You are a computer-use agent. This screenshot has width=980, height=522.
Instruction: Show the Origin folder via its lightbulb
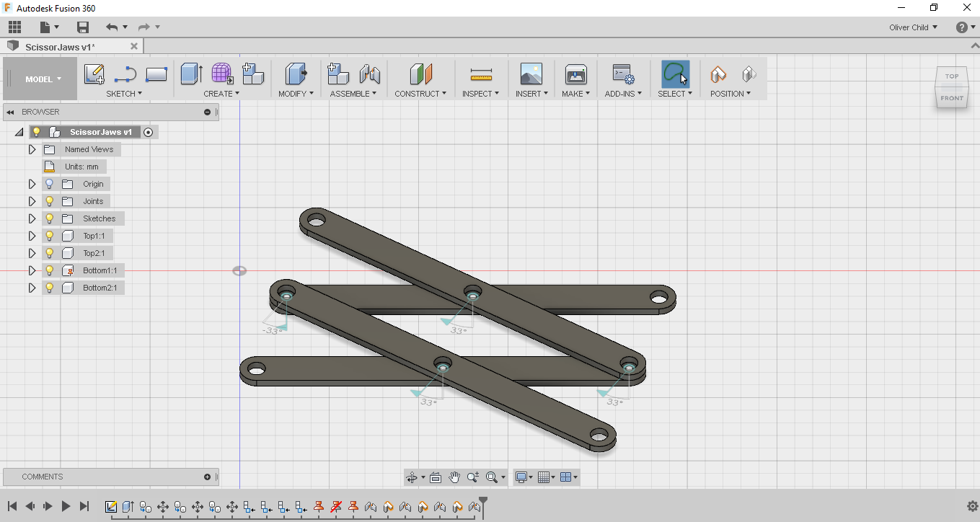coord(50,184)
